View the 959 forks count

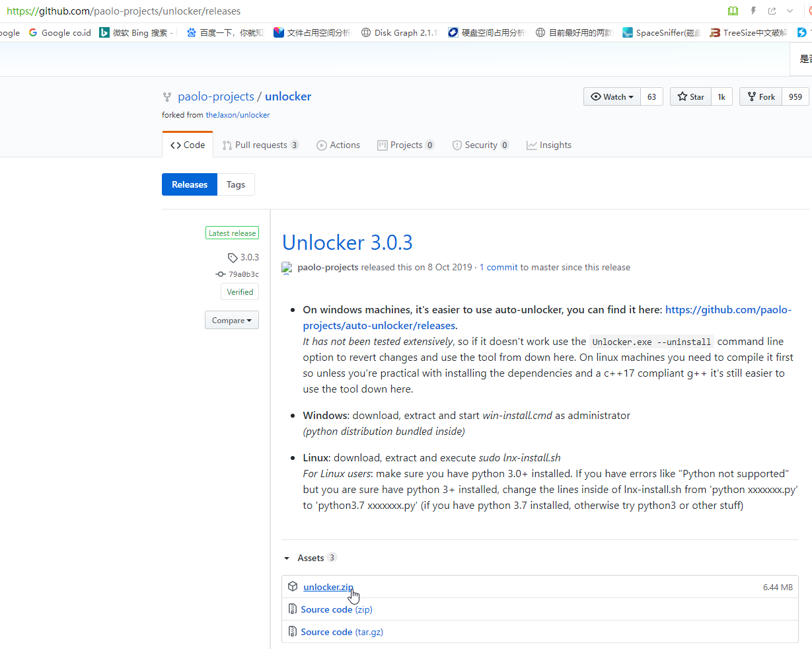795,96
